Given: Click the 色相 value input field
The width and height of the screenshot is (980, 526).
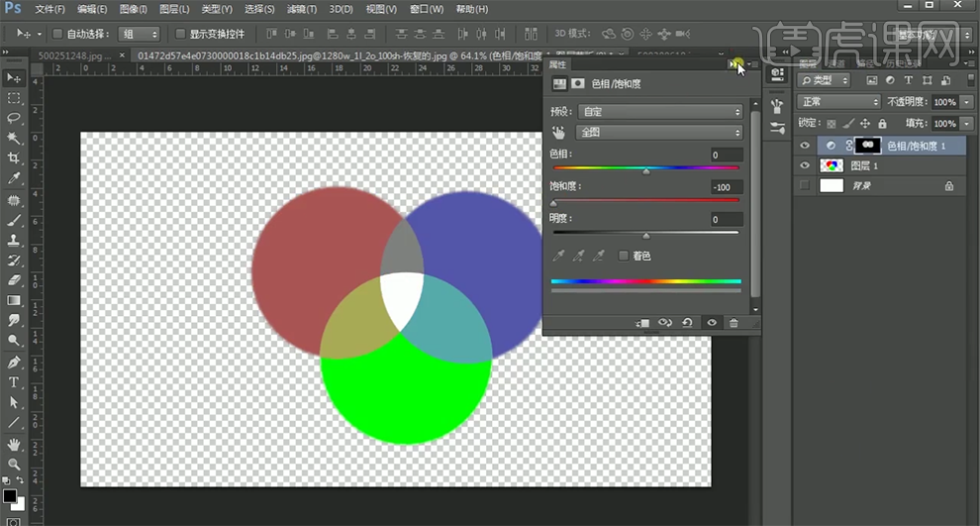Looking at the screenshot, I should (726, 156).
